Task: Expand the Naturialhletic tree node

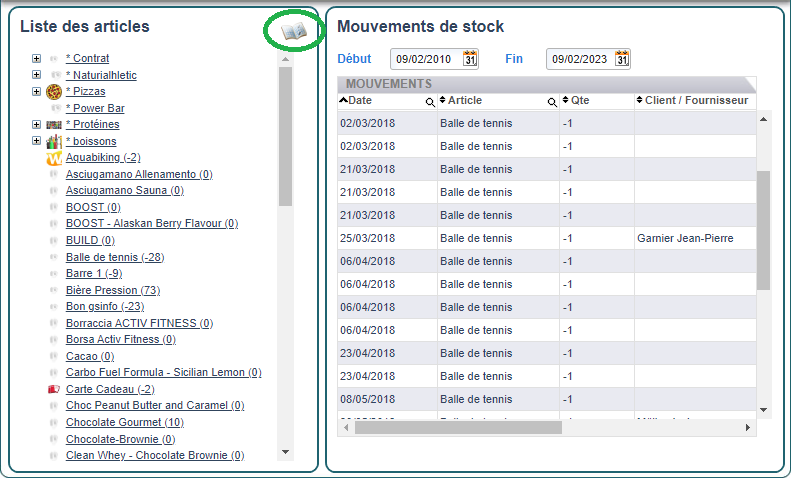Action: [x=37, y=75]
